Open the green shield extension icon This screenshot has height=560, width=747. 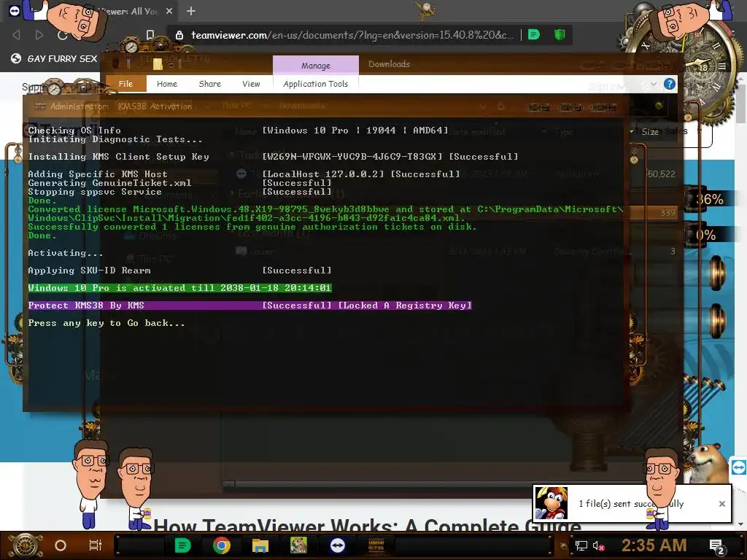point(560,35)
